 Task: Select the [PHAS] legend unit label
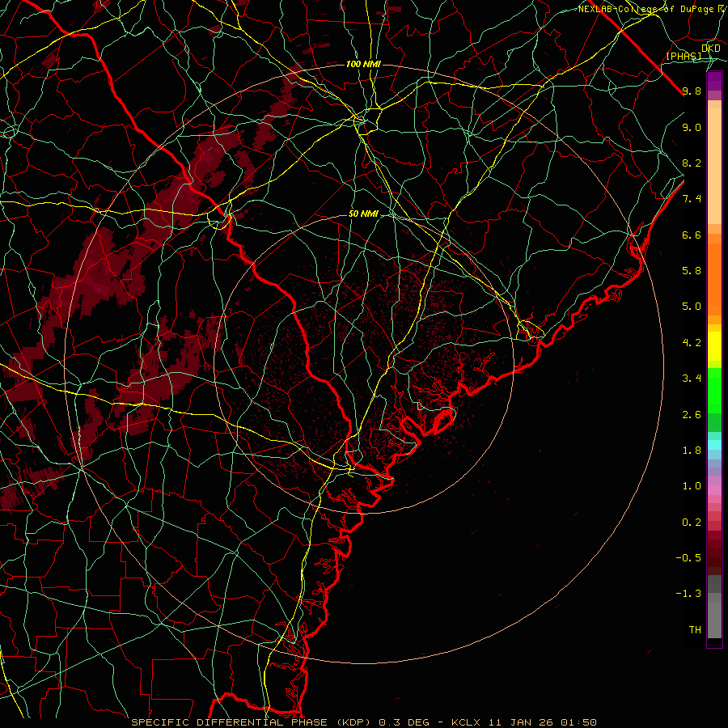pos(684,56)
